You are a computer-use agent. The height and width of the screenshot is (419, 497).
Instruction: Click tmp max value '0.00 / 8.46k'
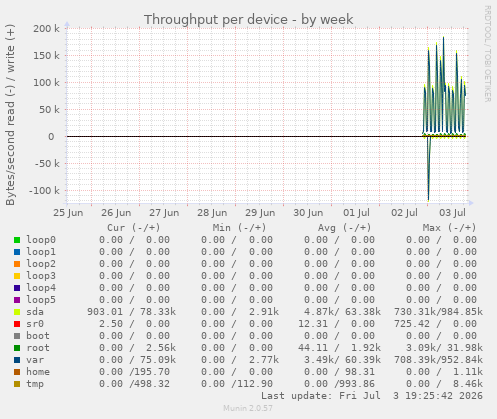pyautogui.click(x=444, y=384)
